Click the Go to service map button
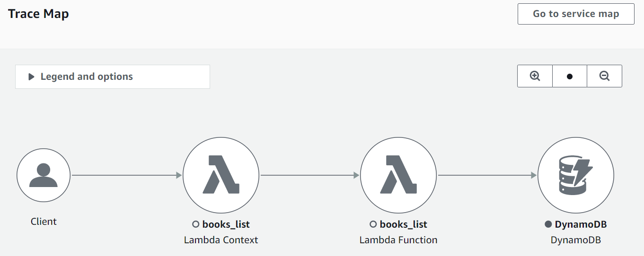This screenshot has width=644, height=256. [x=576, y=14]
